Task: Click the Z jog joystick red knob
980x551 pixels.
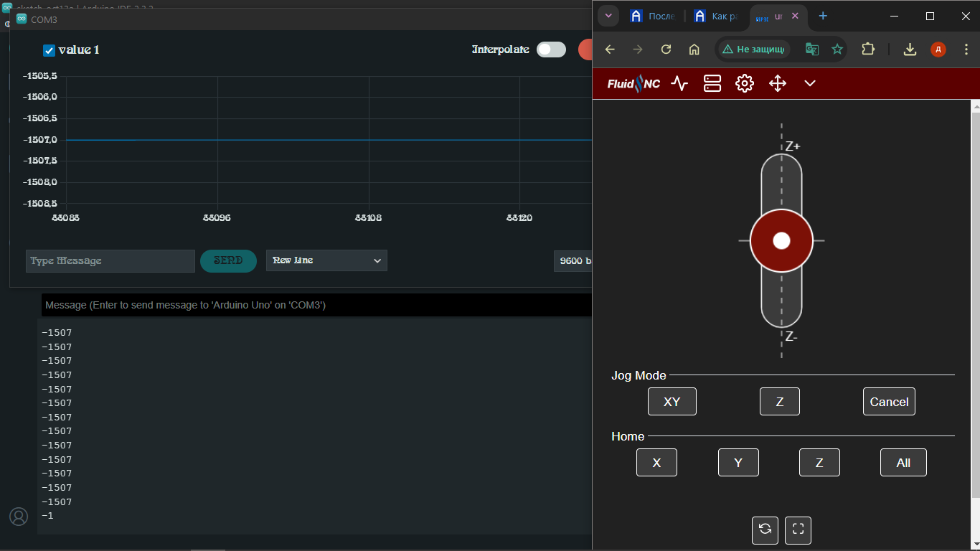Action: (781, 240)
